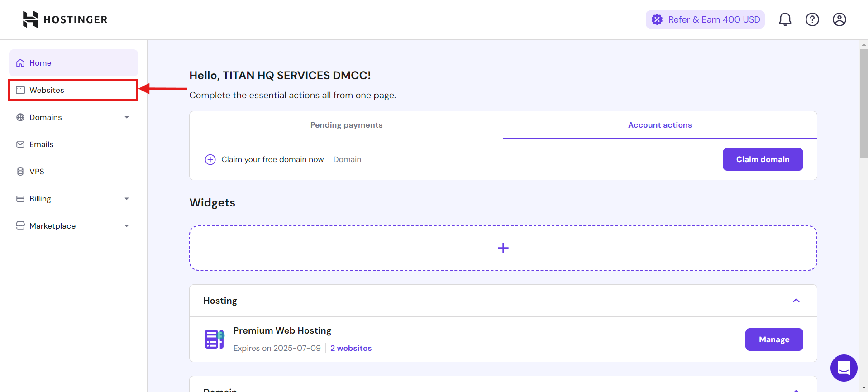
Task: Click the page vertical scrollbar thumb
Action: [864, 103]
